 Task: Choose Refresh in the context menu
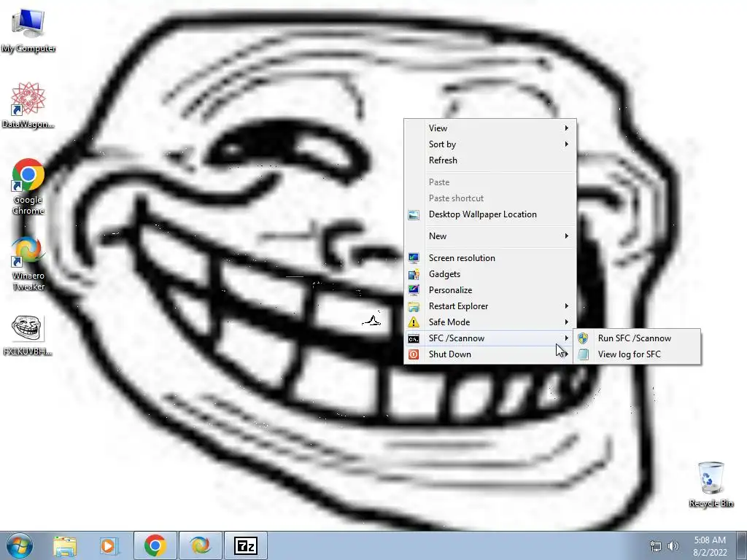[490, 160]
